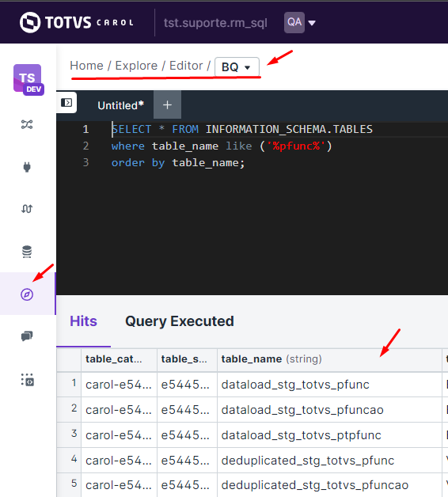Image resolution: width=448 pixels, height=497 pixels.
Task: Add a new query tab
Action: click(x=167, y=104)
